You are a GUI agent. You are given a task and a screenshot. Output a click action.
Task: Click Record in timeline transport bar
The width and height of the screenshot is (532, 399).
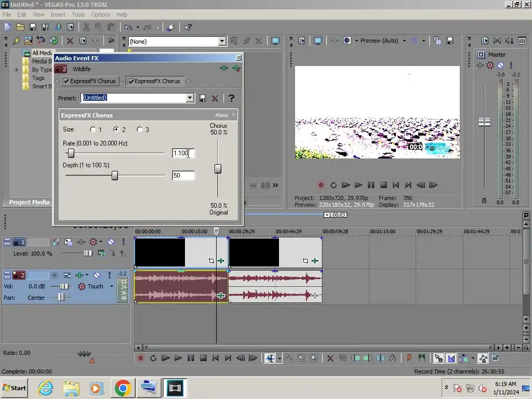coord(141,358)
